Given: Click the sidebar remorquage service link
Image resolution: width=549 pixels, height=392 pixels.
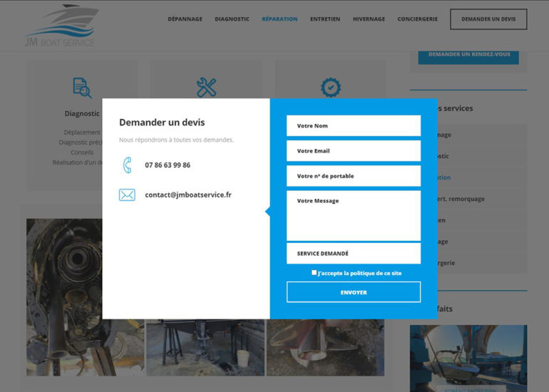Looking at the screenshot, I should click(461, 199).
